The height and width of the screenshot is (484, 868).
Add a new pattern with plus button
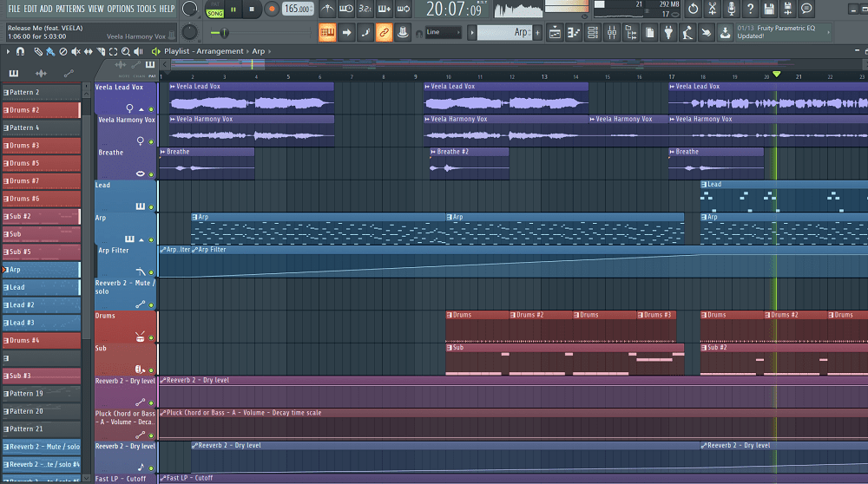pyautogui.click(x=537, y=33)
